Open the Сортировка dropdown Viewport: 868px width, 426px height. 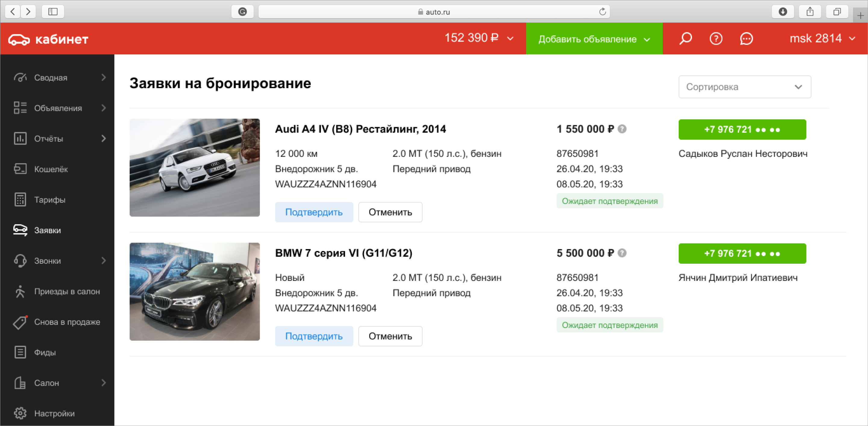coord(745,87)
